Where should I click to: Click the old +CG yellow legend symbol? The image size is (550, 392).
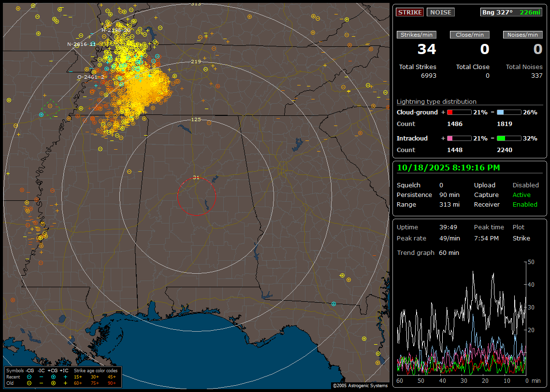coord(53,383)
